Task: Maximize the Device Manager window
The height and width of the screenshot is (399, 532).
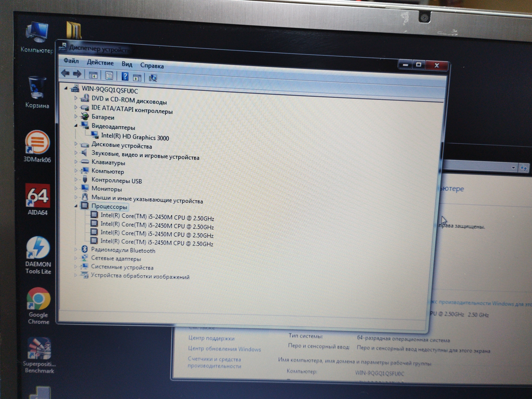Action: 419,65
